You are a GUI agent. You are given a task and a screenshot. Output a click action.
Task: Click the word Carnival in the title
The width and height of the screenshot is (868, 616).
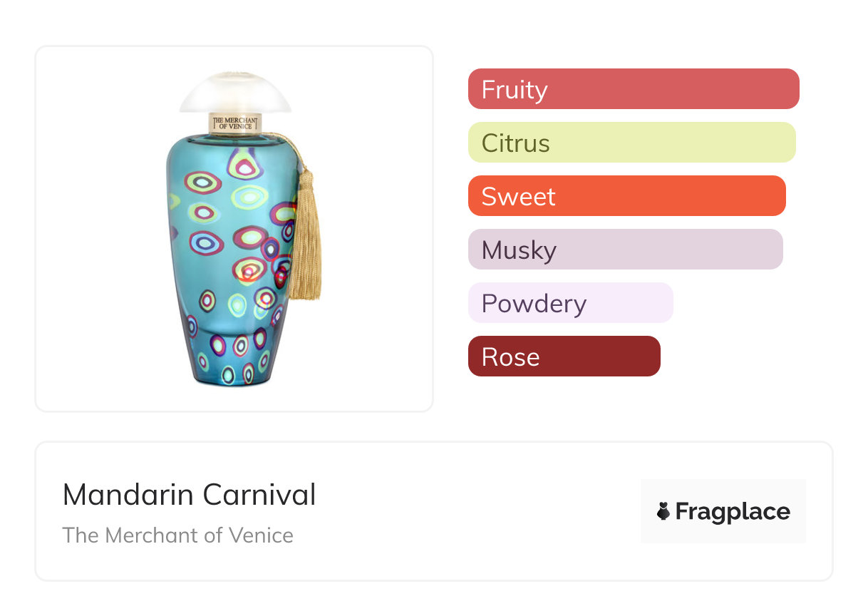[259, 495]
